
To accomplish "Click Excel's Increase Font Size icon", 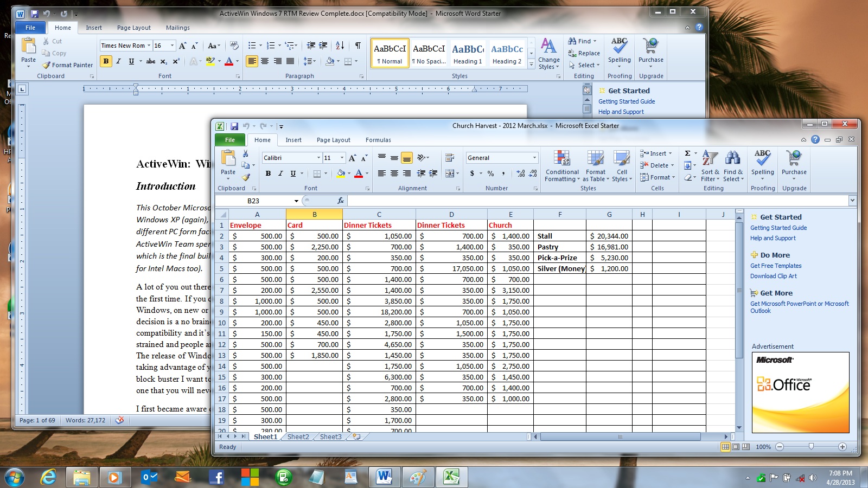I will (353, 158).
